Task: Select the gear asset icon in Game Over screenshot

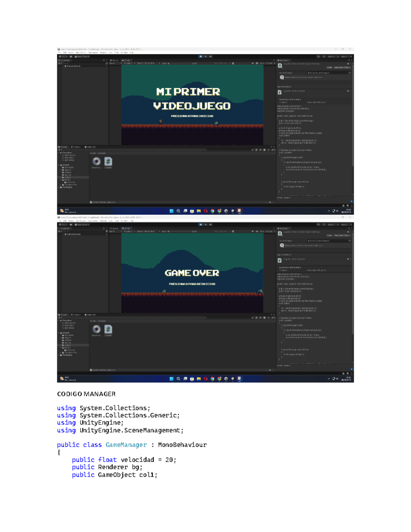Action: tap(97, 329)
